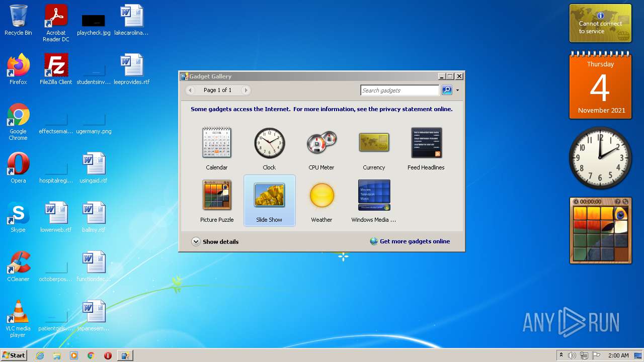Select the ugermany.png file
The image size is (644, 362).
pos(94,124)
